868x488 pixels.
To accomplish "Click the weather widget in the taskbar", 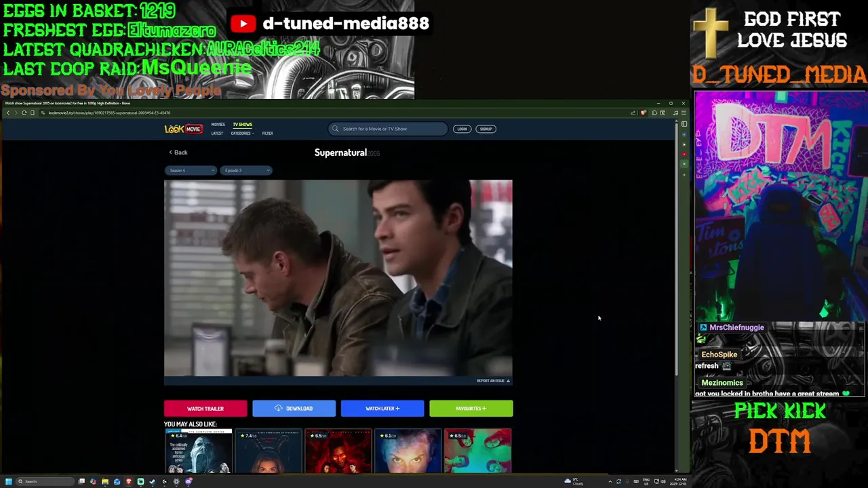I will [573, 481].
